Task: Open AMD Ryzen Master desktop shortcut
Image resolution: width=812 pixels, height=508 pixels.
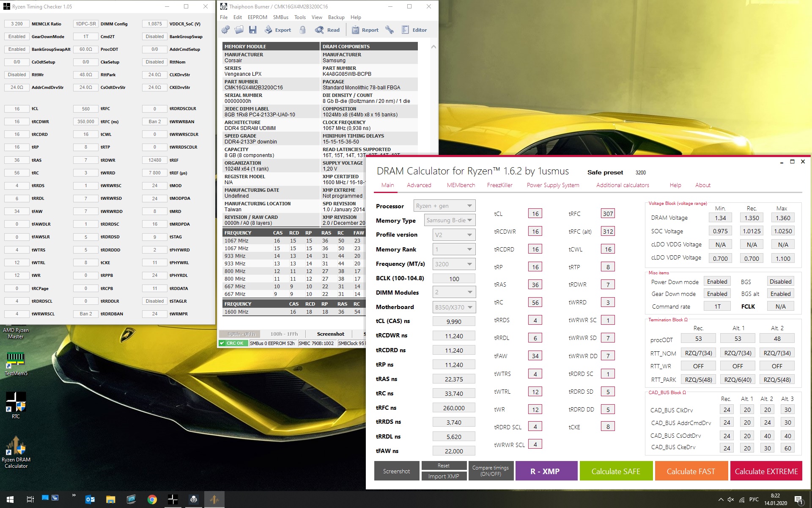Action: [x=16, y=333]
